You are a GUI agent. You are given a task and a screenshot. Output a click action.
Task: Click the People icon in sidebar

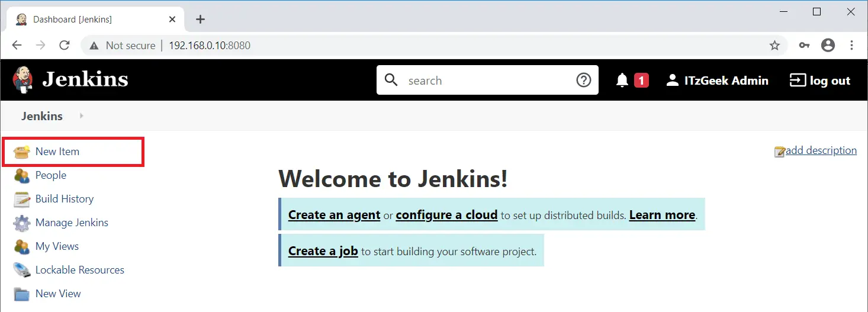21,175
